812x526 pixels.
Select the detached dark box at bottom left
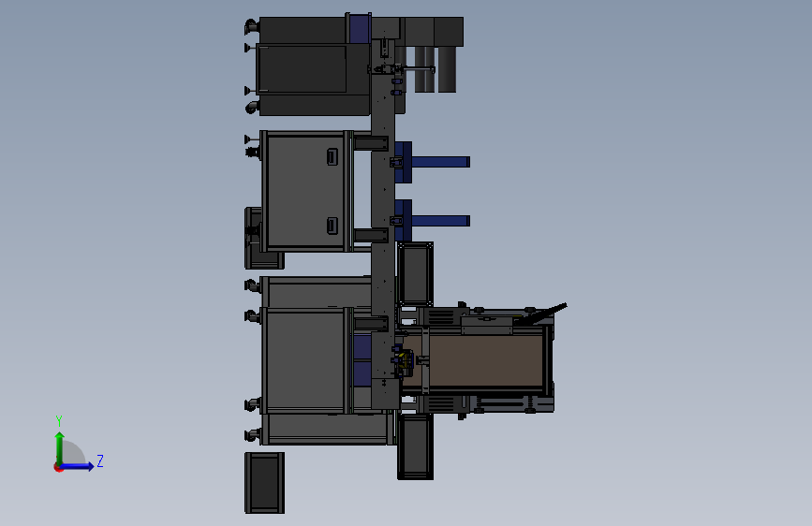click(x=265, y=483)
